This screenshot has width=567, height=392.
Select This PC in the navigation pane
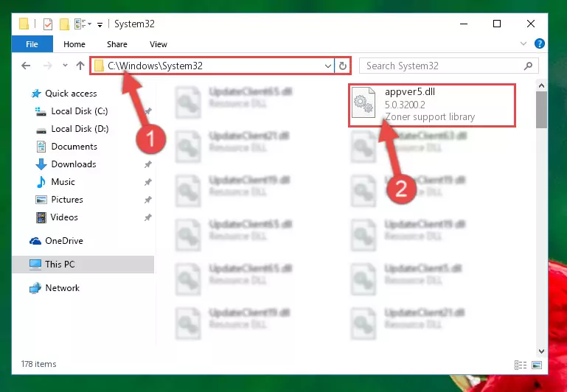click(83, 265)
